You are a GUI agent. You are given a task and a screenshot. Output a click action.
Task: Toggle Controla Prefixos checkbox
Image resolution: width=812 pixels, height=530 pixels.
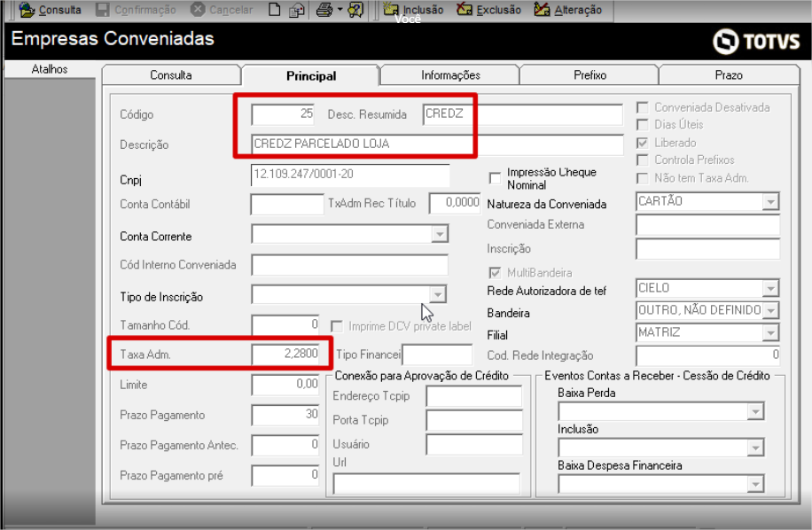[643, 160]
